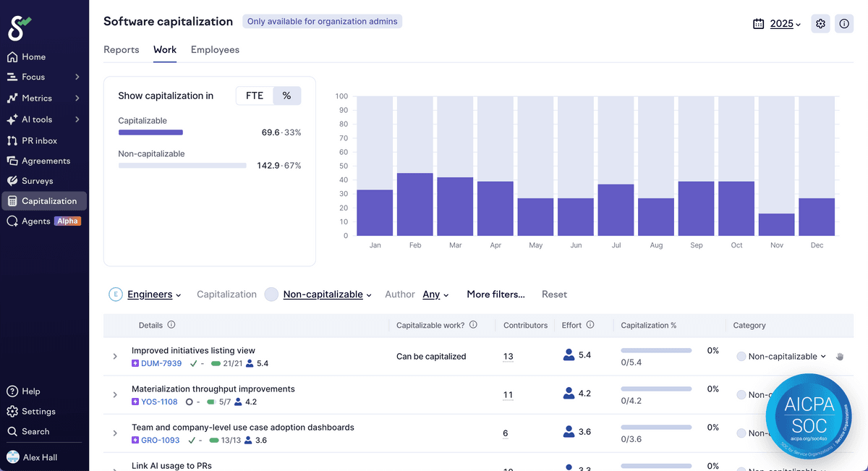Click the info icon next to Effort
Viewport: 868px width, 471px height.
(590, 326)
